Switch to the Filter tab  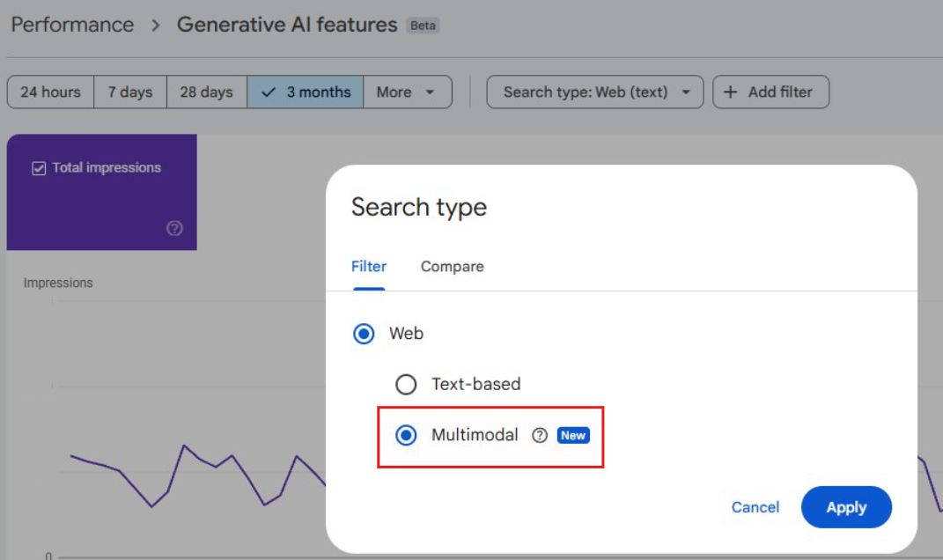click(x=369, y=267)
